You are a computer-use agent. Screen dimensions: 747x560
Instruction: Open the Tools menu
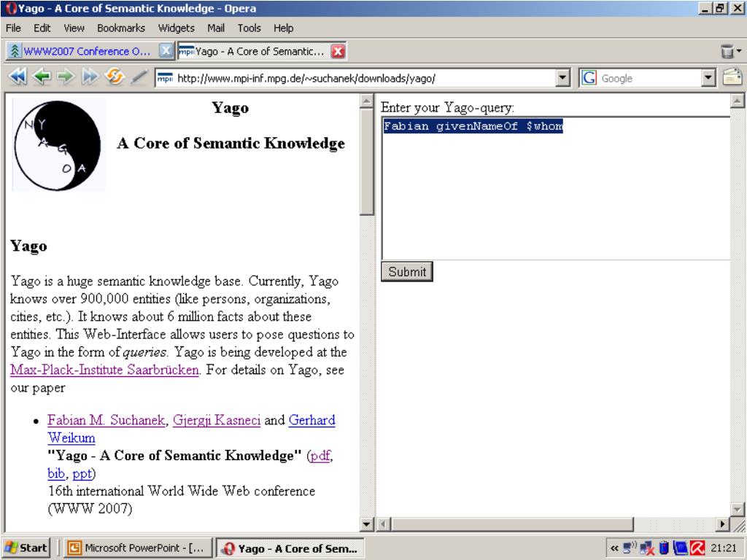click(249, 28)
